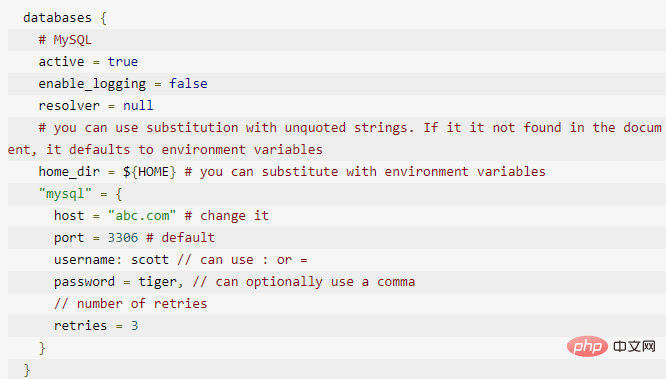
Task: Click the 中文网 watermark text
Action: click(x=635, y=346)
